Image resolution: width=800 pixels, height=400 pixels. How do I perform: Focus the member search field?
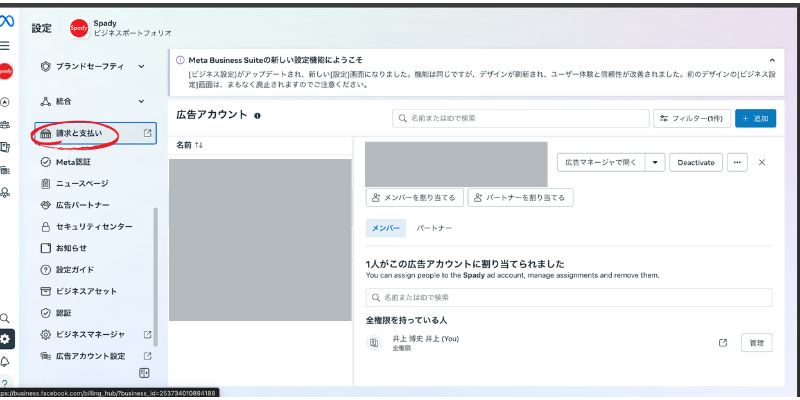click(569, 297)
